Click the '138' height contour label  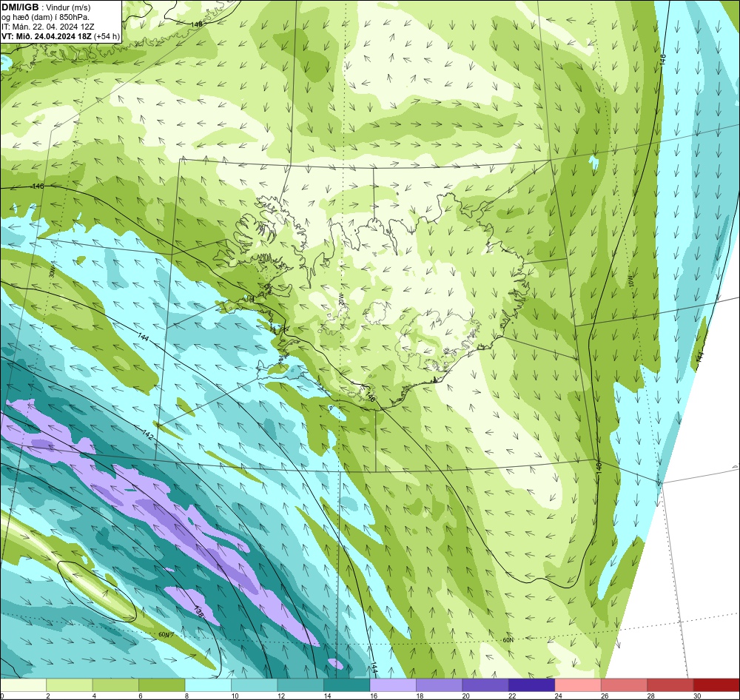tap(198, 612)
